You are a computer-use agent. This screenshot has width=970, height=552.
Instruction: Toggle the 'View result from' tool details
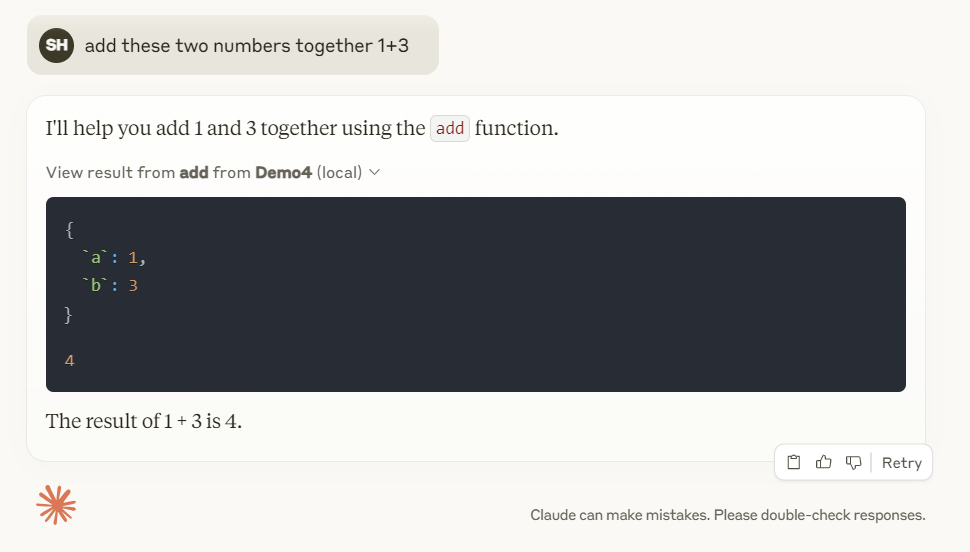pos(213,172)
